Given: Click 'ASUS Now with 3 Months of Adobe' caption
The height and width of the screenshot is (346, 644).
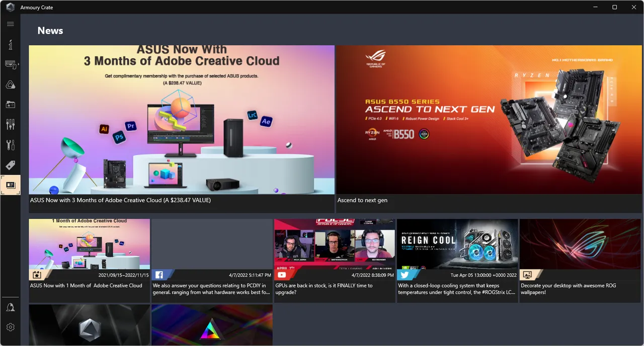Looking at the screenshot, I should coord(120,200).
